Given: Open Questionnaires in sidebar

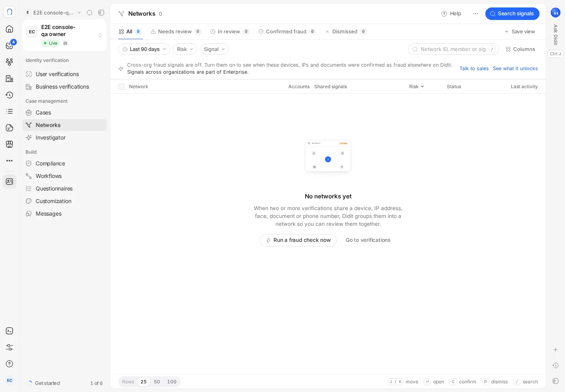Looking at the screenshot, I should pos(64,189).
